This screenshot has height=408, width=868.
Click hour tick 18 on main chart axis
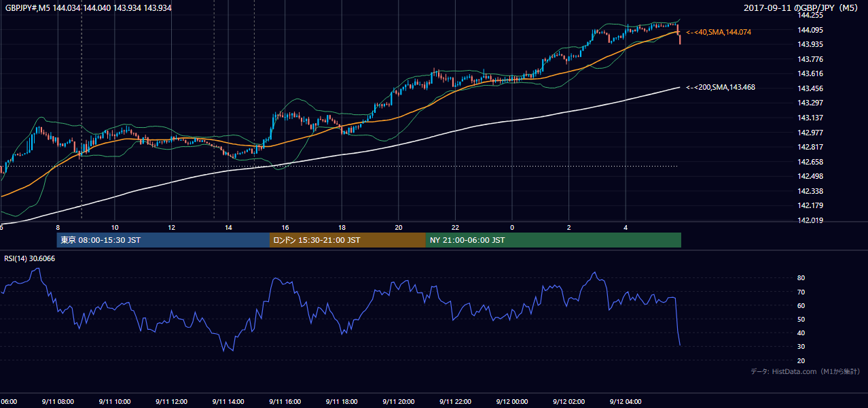[x=342, y=227]
